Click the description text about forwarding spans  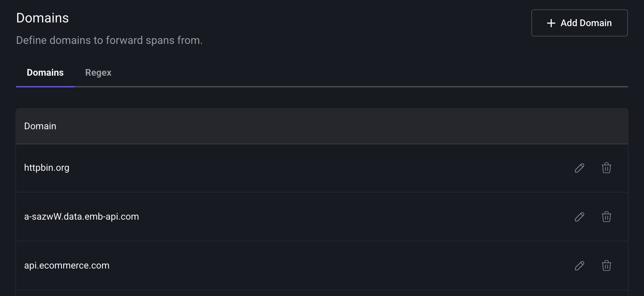(109, 41)
